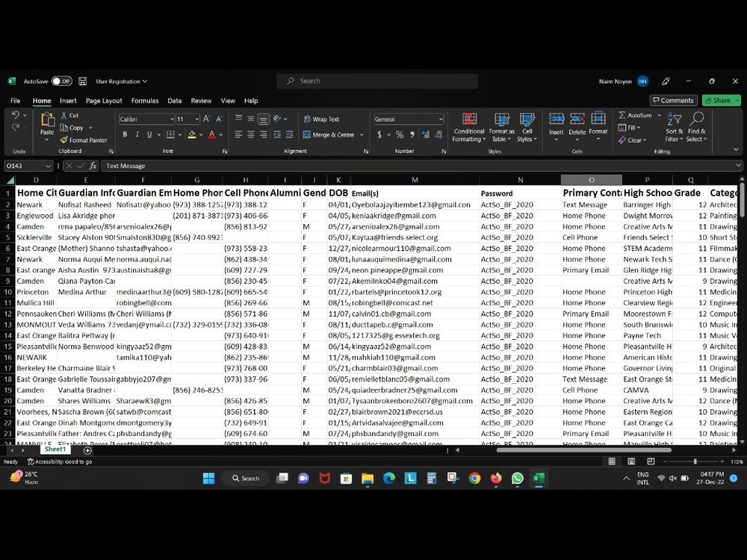This screenshot has height=560, width=747.
Task: Switch to Normal view
Action: pyautogui.click(x=612, y=461)
